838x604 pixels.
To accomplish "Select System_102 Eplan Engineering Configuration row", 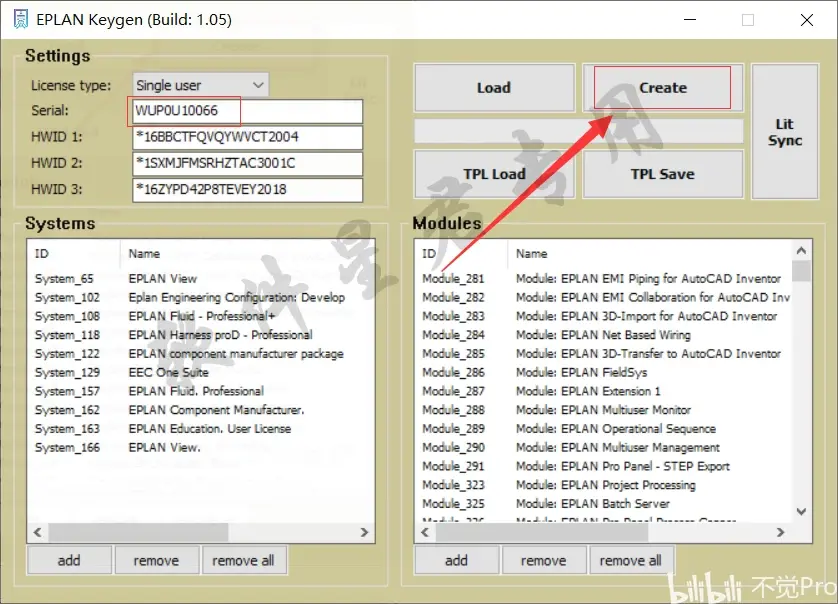I will (x=200, y=297).
